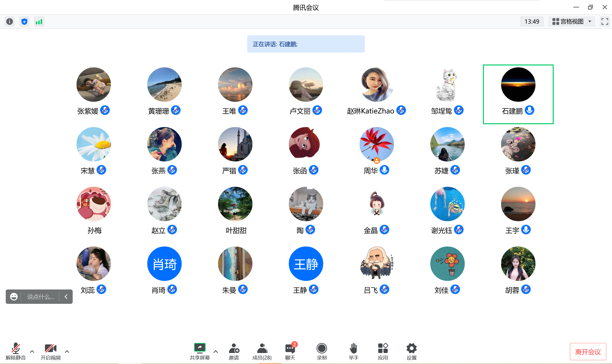This screenshot has height=364, width=612.
Task: Invite participants via the 邀请 icon
Action: coord(234,351)
